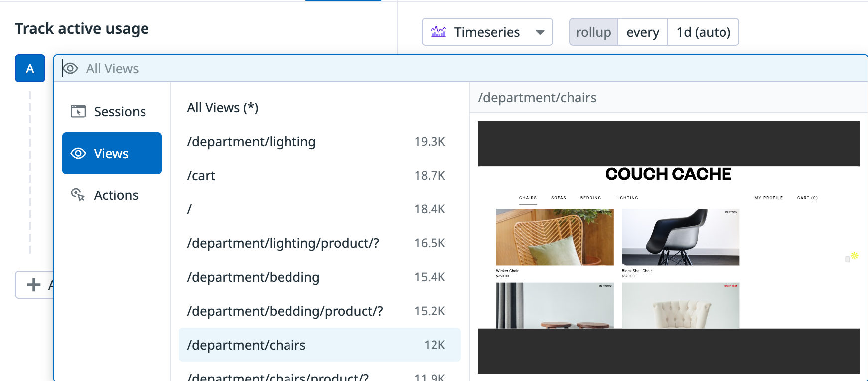Select the root / view with 18.4K

[319, 209]
